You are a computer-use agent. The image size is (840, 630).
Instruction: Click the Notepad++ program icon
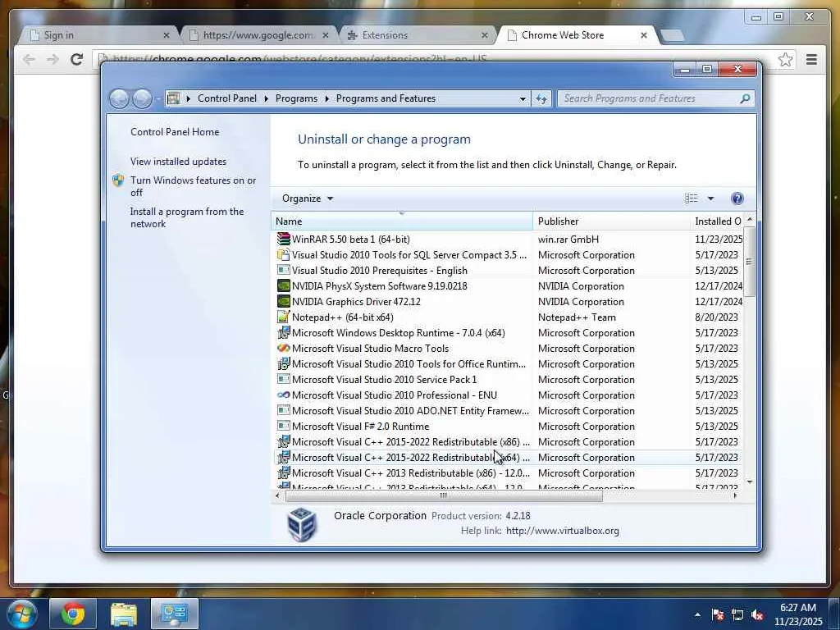pyautogui.click(x=283, y=317)
